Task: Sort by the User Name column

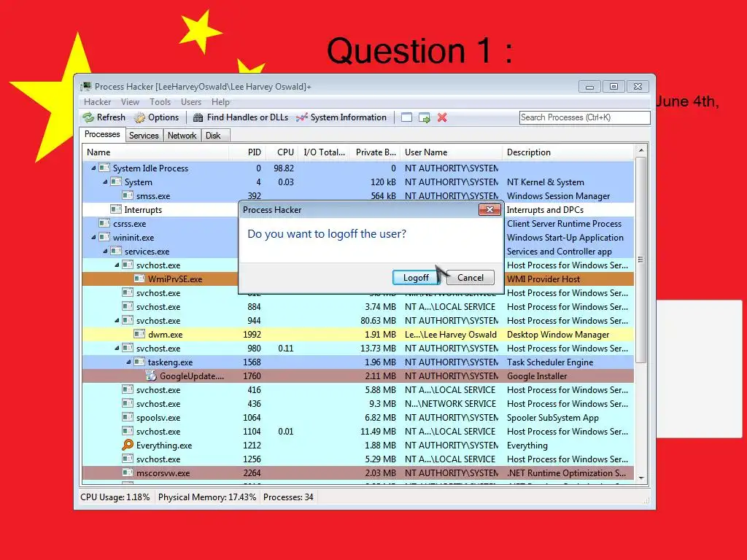Action: 451,152
